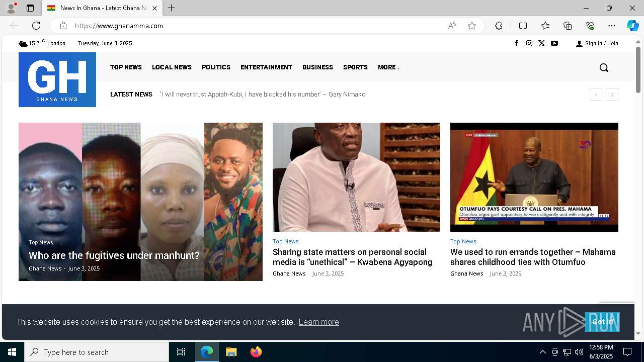Open the Collections icon
Viewport: 644px width, 362px height.
pos(568,26)
